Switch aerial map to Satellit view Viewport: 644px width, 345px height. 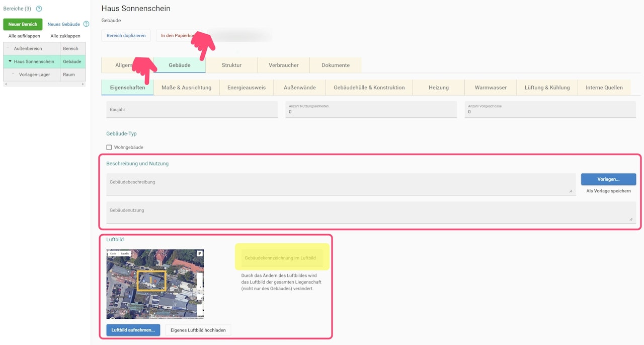click(125, 253)
